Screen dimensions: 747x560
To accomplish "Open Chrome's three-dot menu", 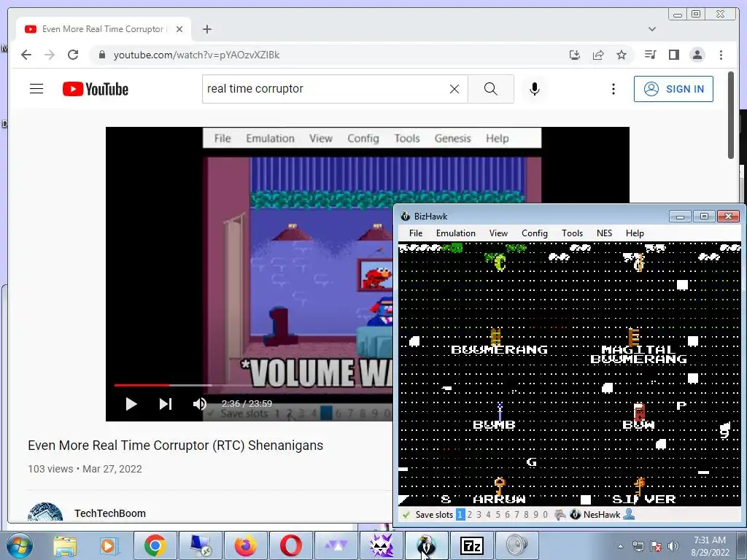I will [x=721, y=55].
